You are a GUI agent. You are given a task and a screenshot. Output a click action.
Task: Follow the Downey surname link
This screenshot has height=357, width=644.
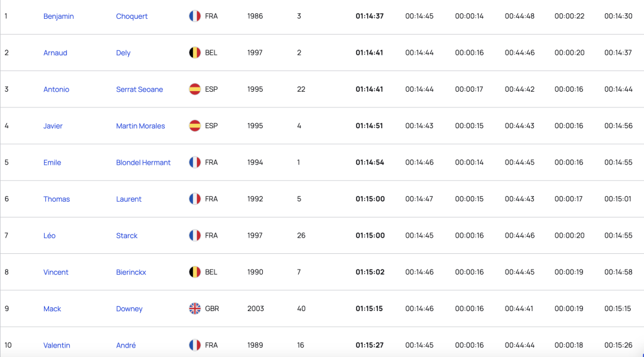(x=129, y=309)
